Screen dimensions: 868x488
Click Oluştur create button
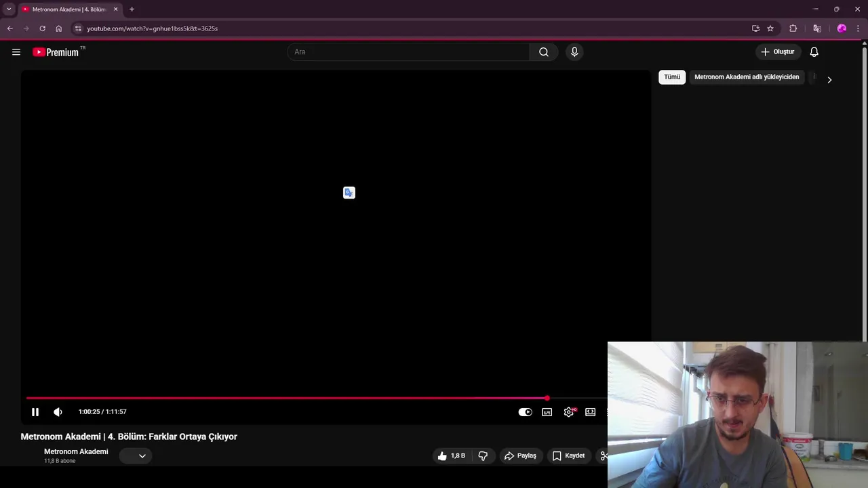click(x=778, y=52)
